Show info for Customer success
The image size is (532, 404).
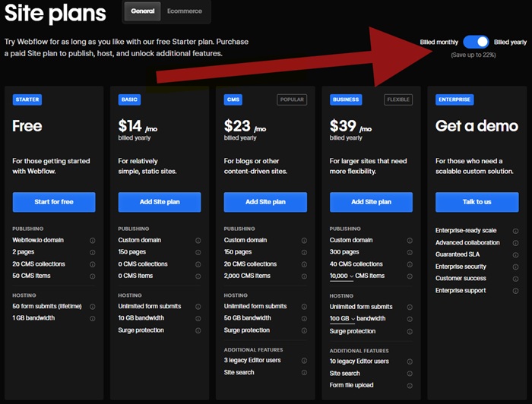[x=516, y=279]
